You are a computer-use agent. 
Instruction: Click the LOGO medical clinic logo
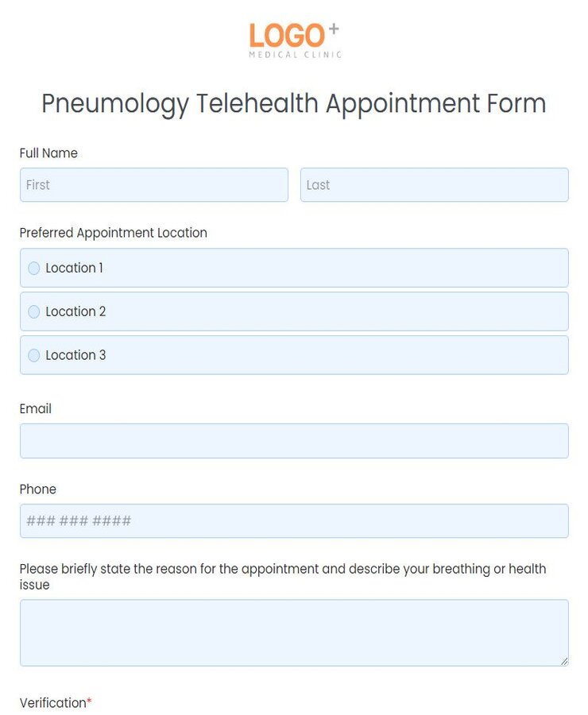294,36
